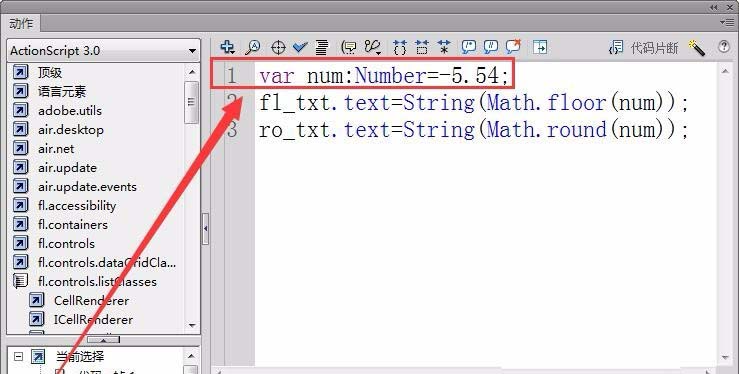Select CellRenderer class item
Image resolution: width=739 pixels, height=374 pixels.
(x=91, y=301)
